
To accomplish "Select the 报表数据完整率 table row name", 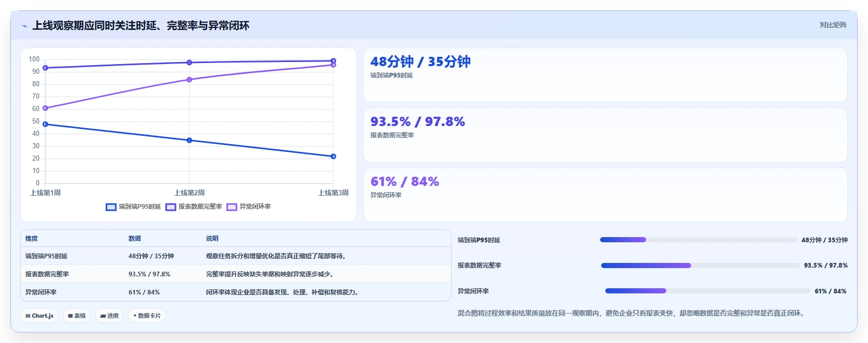I will (47, 274).
